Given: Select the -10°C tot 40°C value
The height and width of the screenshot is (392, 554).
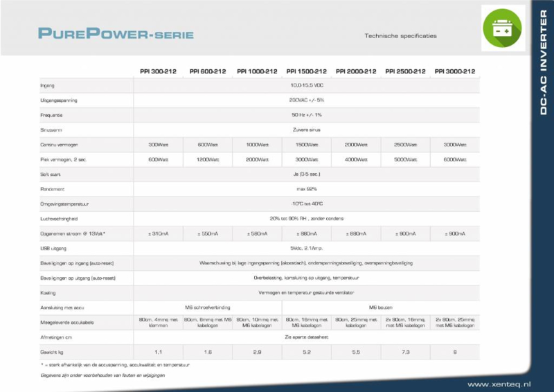Looking at the screenshot, I should tap(307, 204).
